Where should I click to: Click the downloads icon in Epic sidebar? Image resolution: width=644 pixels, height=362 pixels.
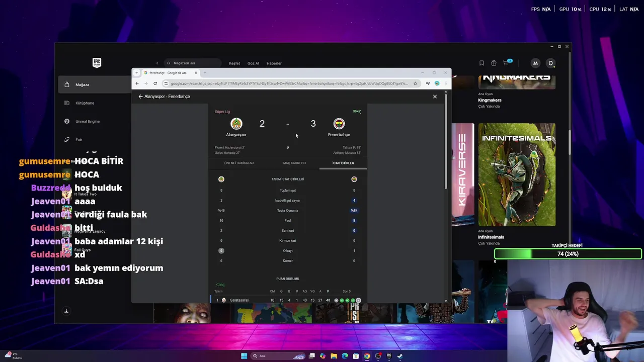pos(66,311)
